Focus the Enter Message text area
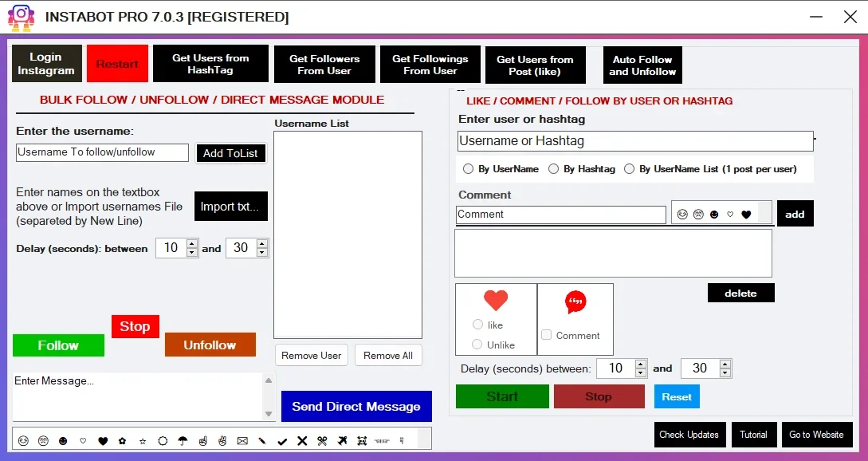The height and width of the screenshot is (461, 868). pyautogui.click(x=137, y=396)
